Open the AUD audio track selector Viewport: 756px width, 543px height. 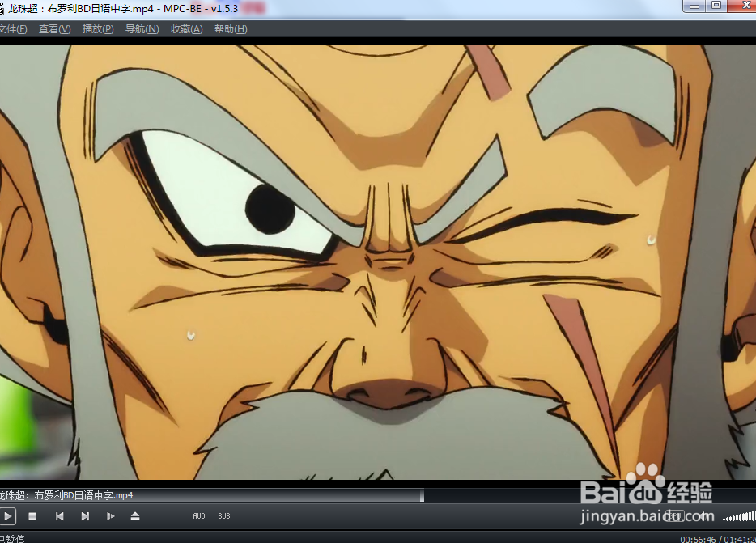[198, 516]
